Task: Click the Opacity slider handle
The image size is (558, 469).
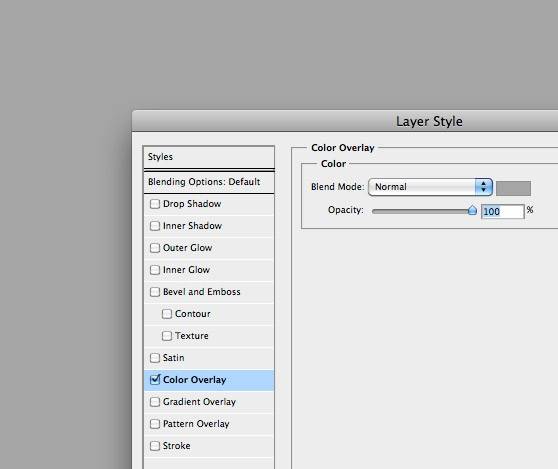Action: 472,210
